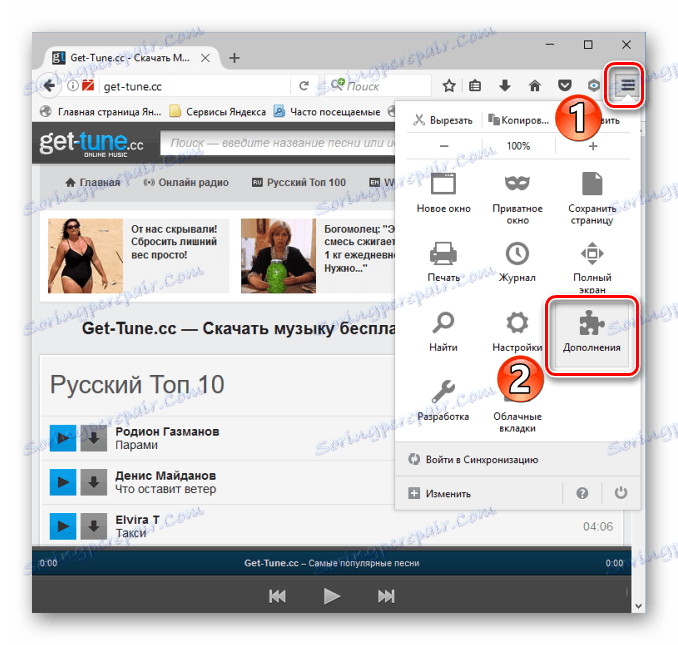Image resolution: width=678 pixels, height=645 pixels.
Task: Click the power exit icon in menu
Action: click(x=621, y=493)
